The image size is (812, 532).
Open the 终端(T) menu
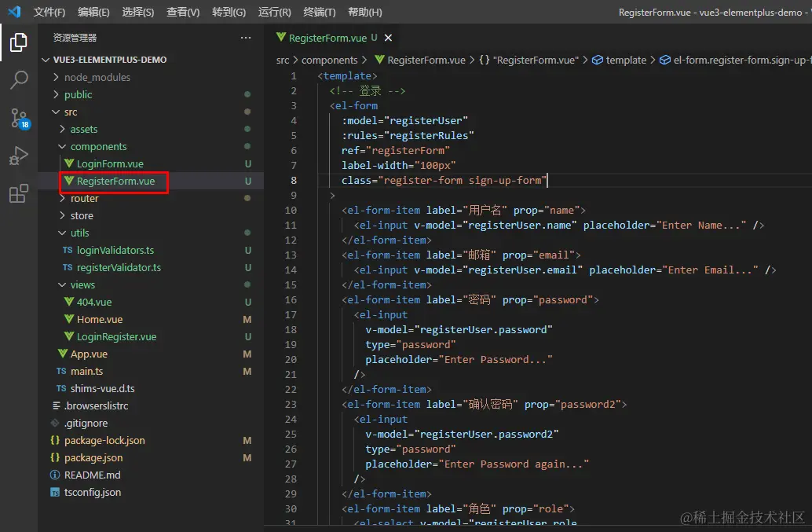pyautogui.click(x=319, y=12)
